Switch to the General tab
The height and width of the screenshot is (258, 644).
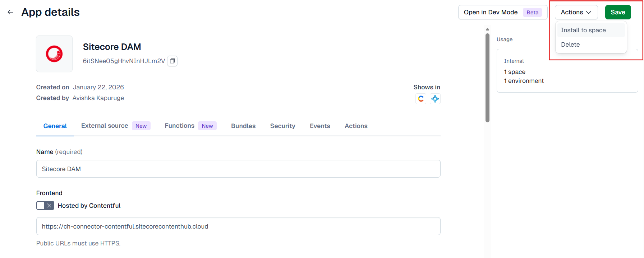coord(55,126)
